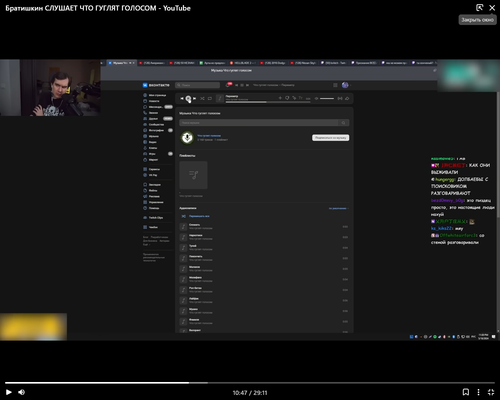500x400 pixels.
Task: Play the YouTube video
Action: tap(9, 392)
